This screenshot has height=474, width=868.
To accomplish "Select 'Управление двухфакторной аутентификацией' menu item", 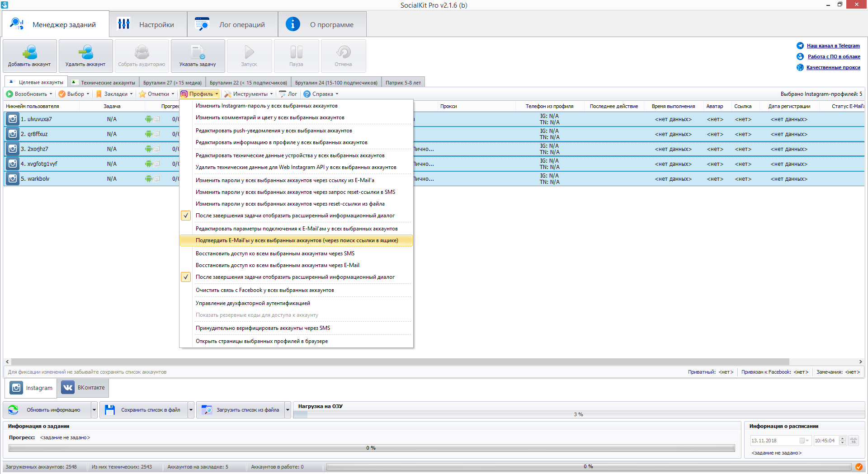I will pos(296,303).
